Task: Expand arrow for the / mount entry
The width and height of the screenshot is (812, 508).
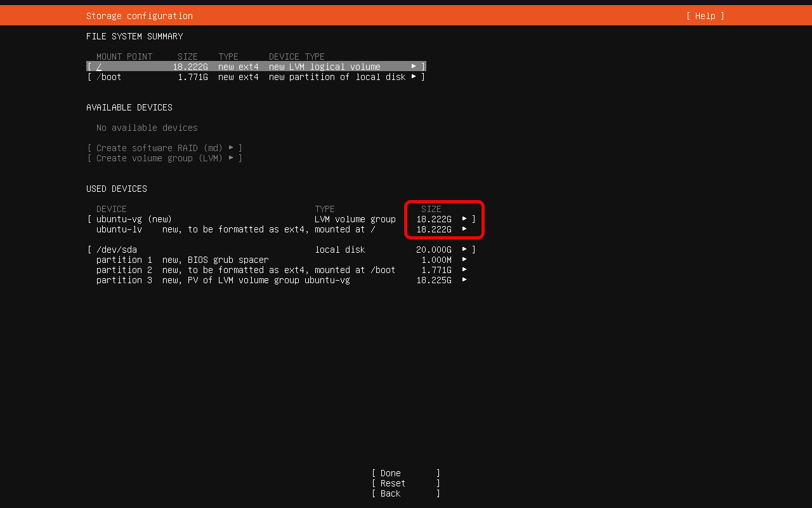Action: tap(414, 67)
